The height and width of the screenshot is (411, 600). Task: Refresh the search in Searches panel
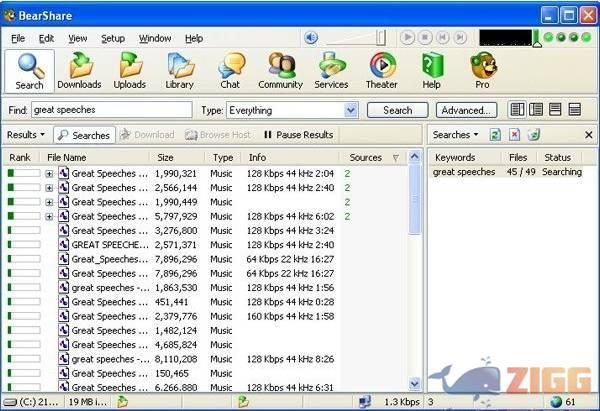(x=495, y=135)
